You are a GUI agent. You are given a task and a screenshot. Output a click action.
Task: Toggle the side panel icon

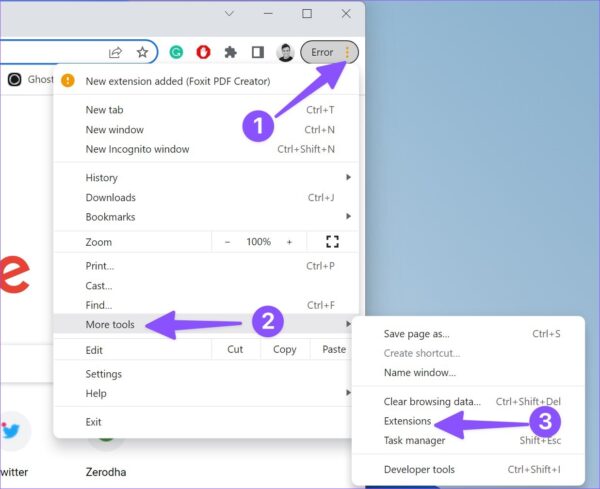(x=258, y=52)
